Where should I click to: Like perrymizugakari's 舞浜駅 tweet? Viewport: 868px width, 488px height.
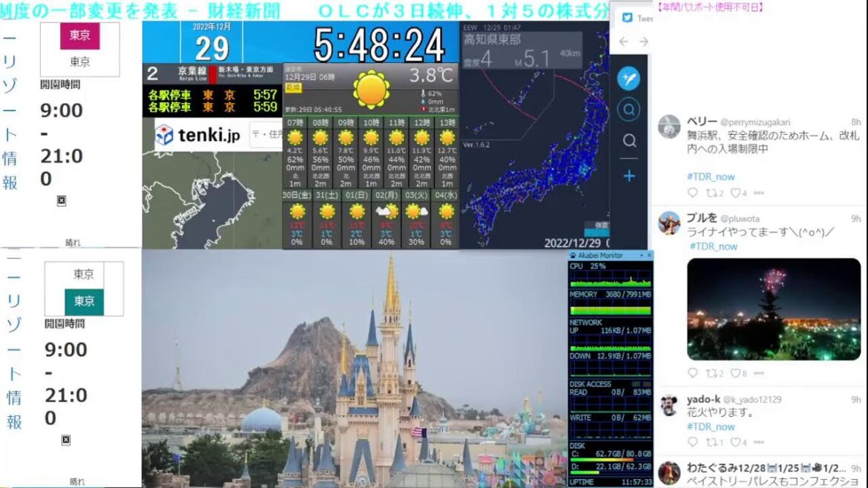[x=737, y=193]
